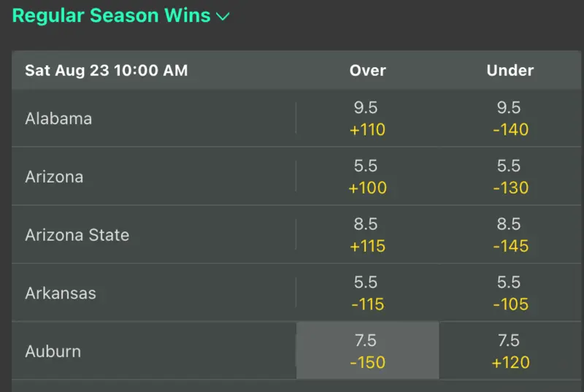This screenshot has width=584, height=392.
Task: Select Alabama Over 9.5 at +110
Action: point(367,118)
